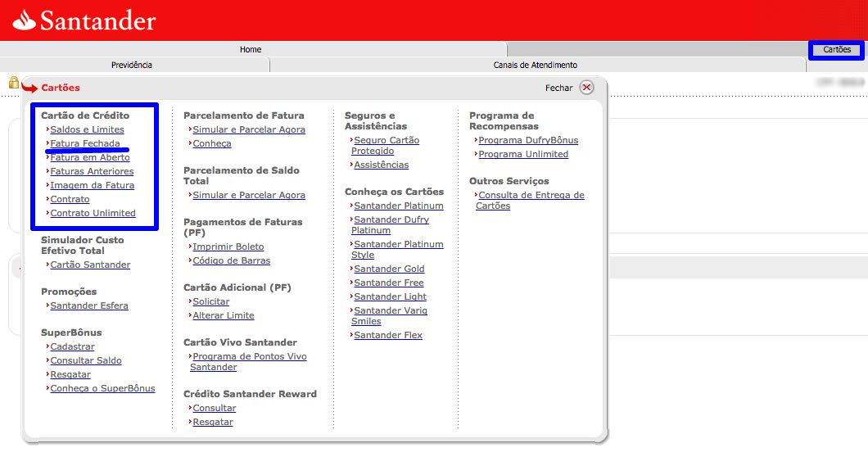868x466 pixels.
Task: Open Imagem da Fatura link
Action: [92, 185]
